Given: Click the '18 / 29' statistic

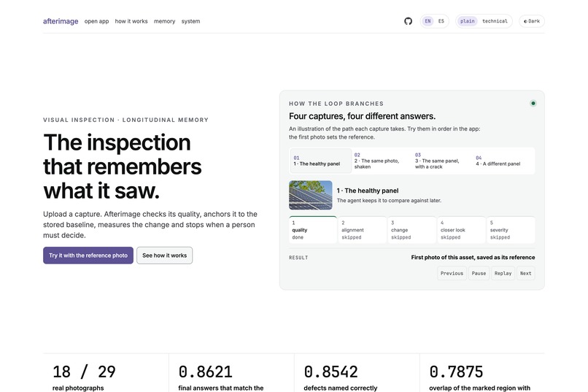Looking at the screenshot, I should click(x=84, y=372).
